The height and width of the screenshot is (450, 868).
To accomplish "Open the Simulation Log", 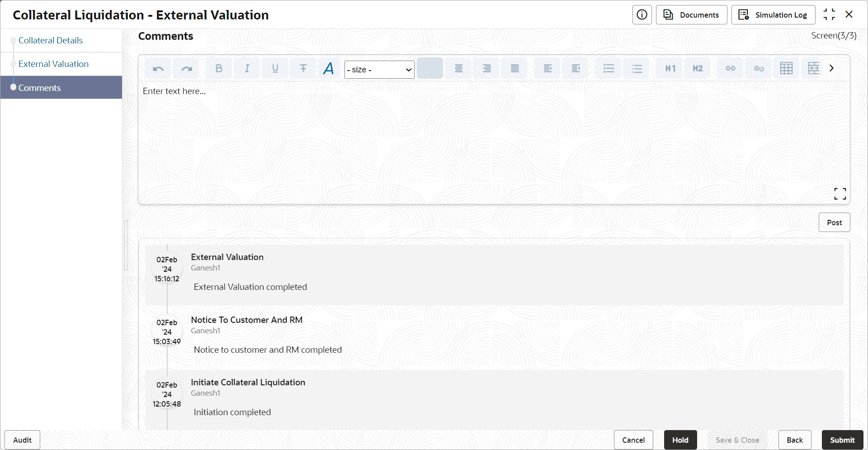I will pyautogui.click(x=773, y=15).
